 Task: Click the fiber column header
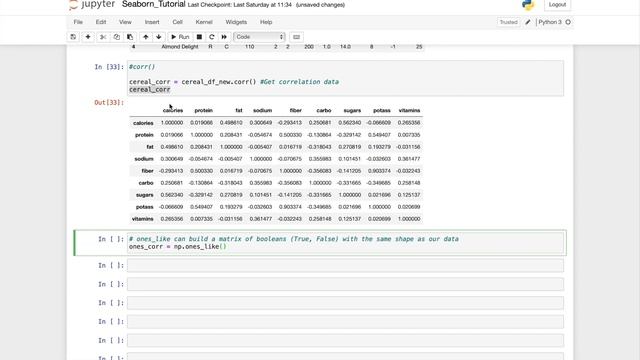(x=296, y=110)
